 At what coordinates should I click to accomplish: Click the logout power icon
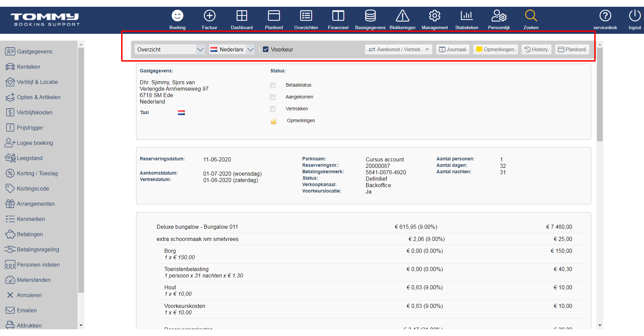point(635,16)
